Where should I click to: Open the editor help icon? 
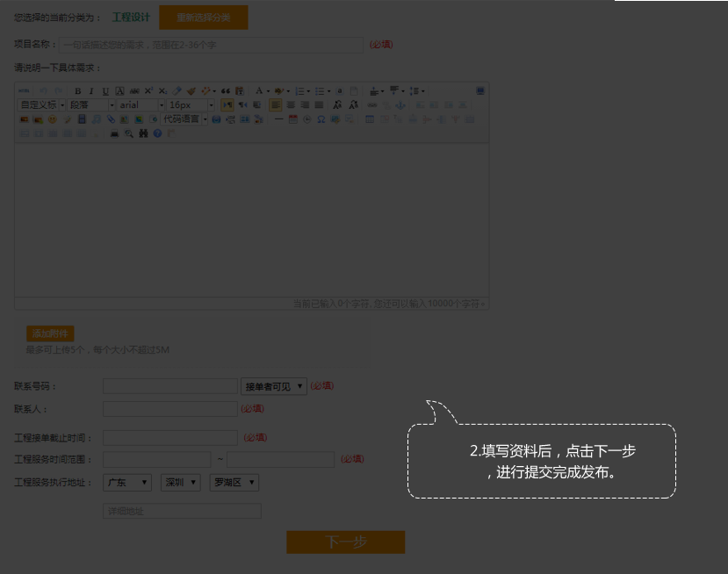click(157, 133)
